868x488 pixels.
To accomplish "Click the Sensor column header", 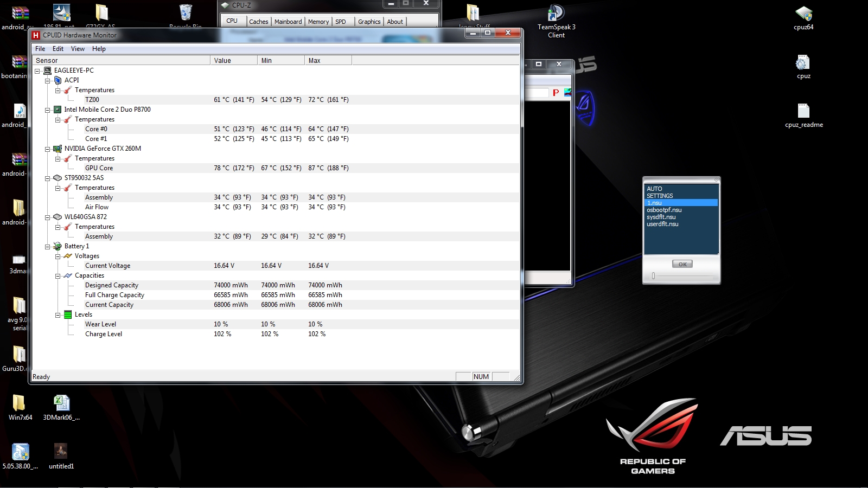I will 122,60.
